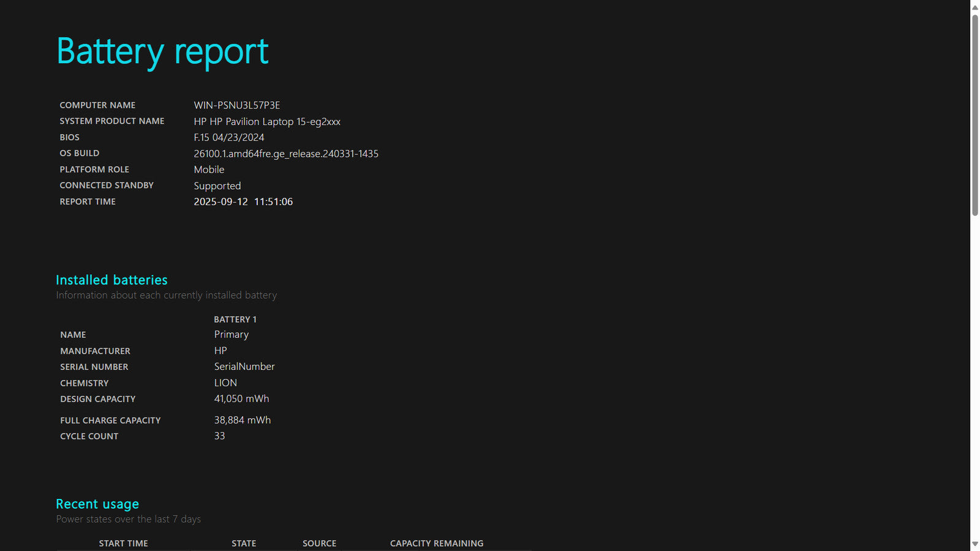Click the report time '2025-09-12 11:51:06'
The image size is (980, 551).
click(243, 202)
